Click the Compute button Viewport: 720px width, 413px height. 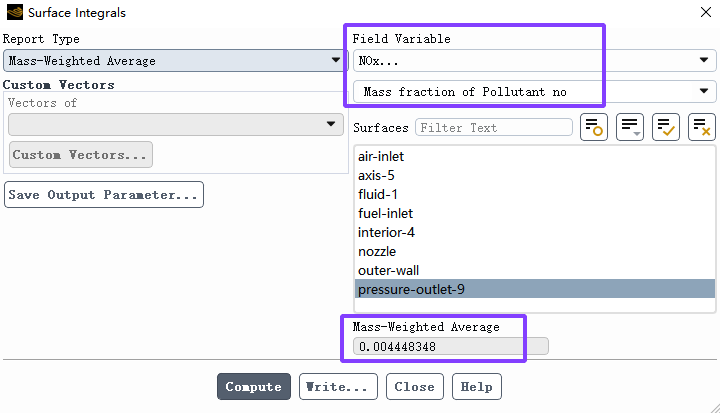coord(253,387)
